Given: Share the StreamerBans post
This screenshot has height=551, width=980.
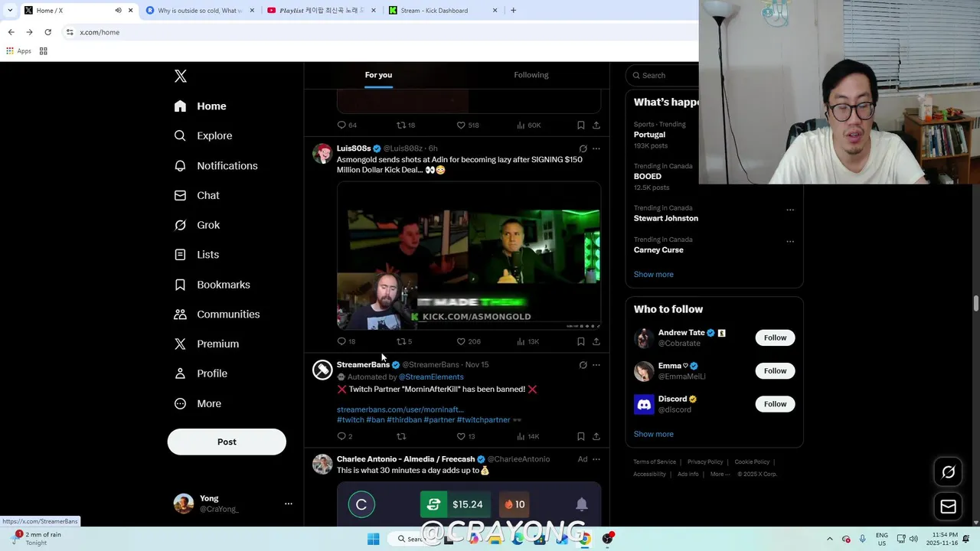Looking at the screenshot, I should click(596, 436).
